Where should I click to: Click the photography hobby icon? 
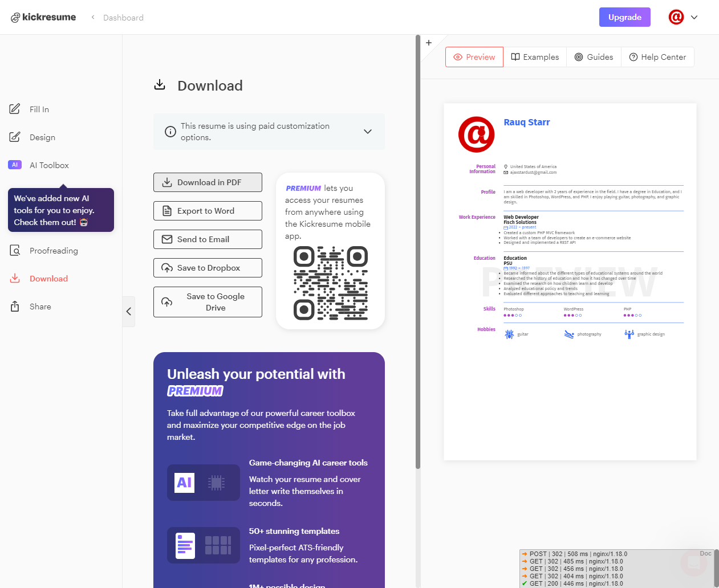point(569,334)
